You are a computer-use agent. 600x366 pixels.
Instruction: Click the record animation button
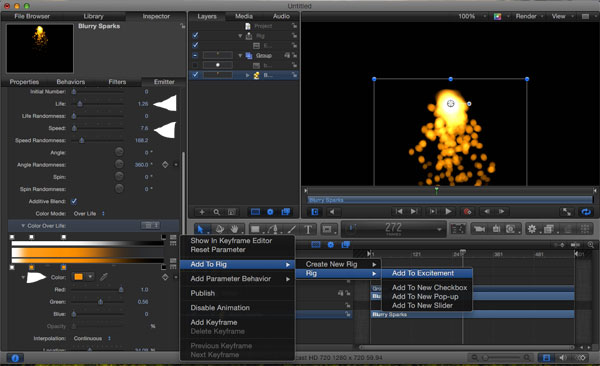[467, 211]
